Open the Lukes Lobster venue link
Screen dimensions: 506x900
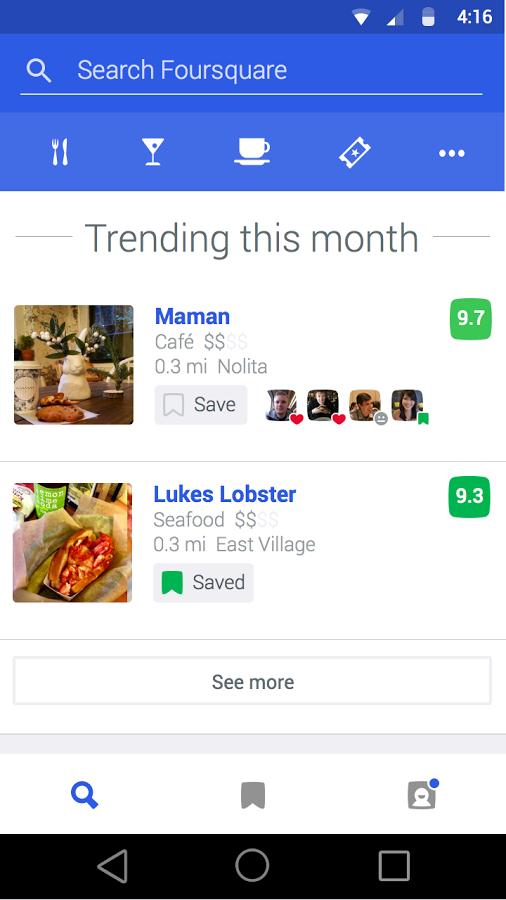coord(225,494)
